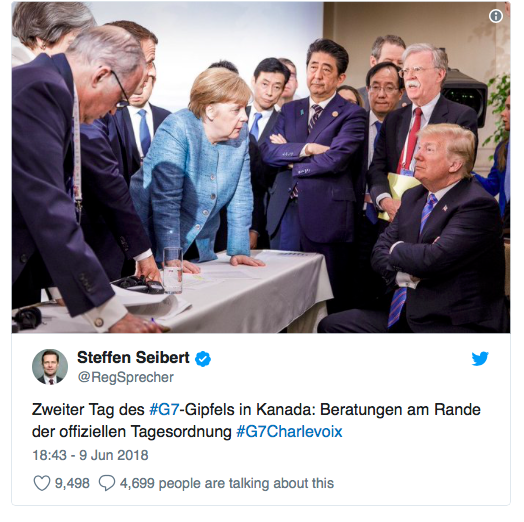Follow the #G7 hashtag link
The width and height of the screenshot is (524, 522).
164,410
